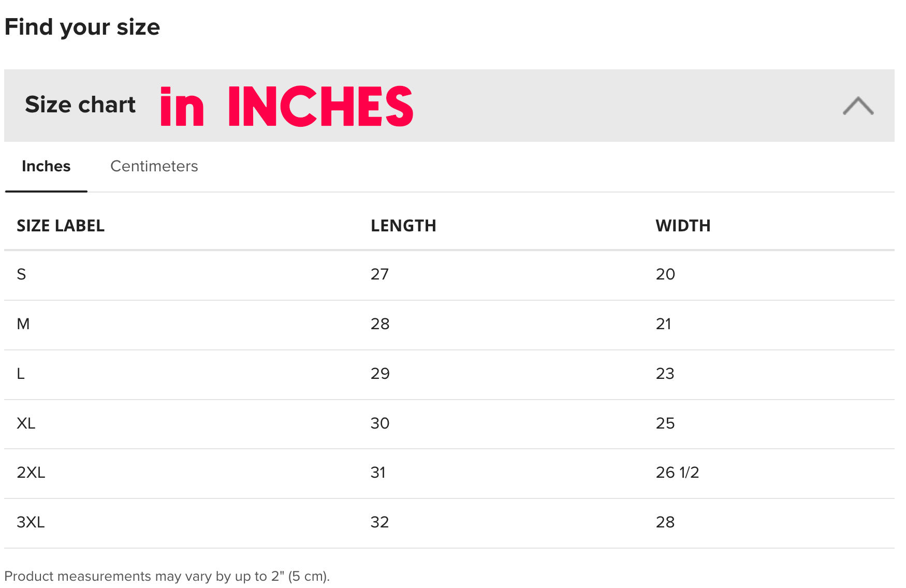Image resolution: width=906 pixels, height=588 pixels.
Task: Switch to the Centimeters tab
Action: click(154, 166)
